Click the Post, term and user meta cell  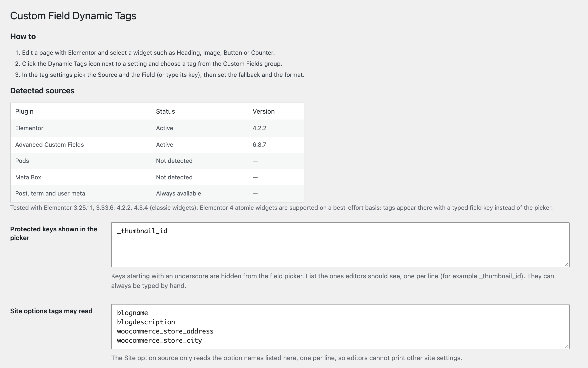pyautogui.click(x=50, y=193)
